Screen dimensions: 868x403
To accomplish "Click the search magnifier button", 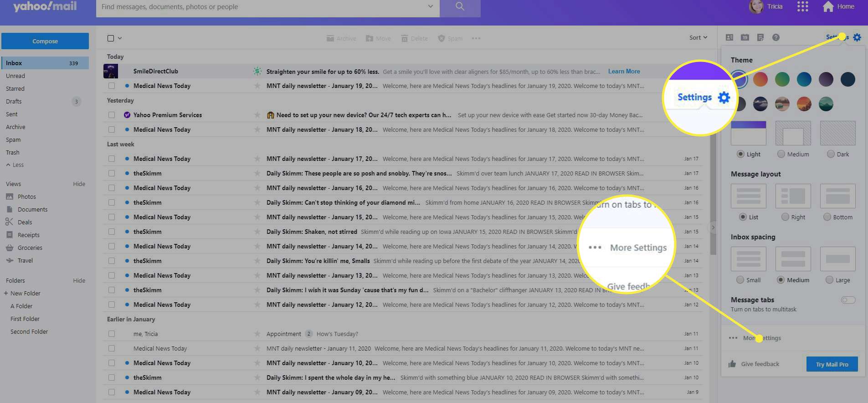I will 460,7.
